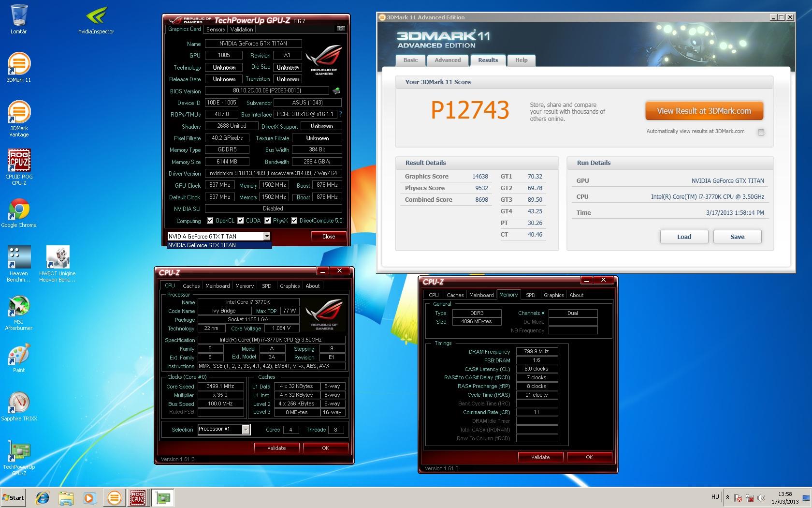This screenshot has width=812, height=508.
Task: Click the Save button in 3DMark 11
Action: coord(737,237)
